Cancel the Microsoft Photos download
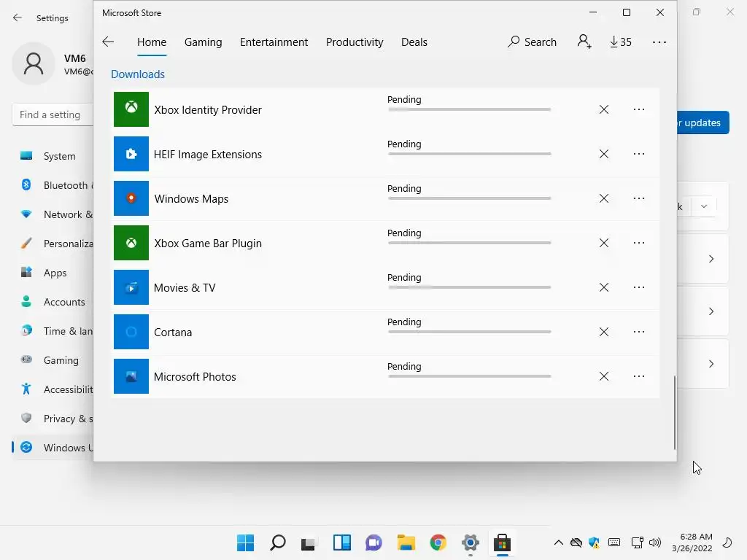 [603, 376]
